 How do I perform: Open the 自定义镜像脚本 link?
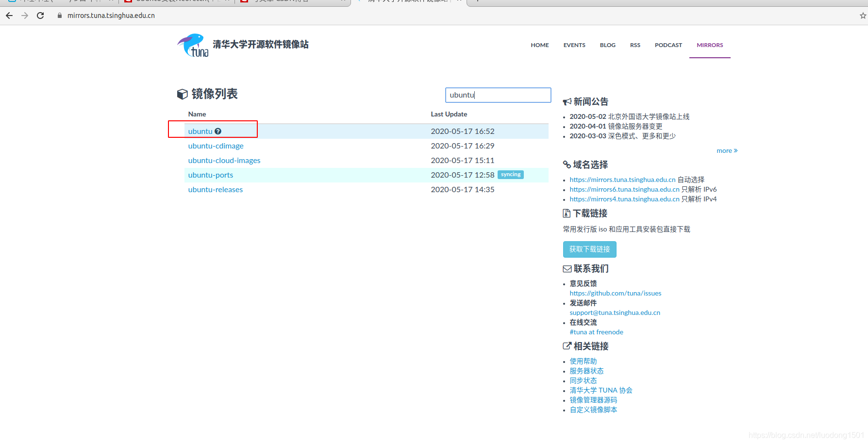pyautogui.click(x=593, y=410)
